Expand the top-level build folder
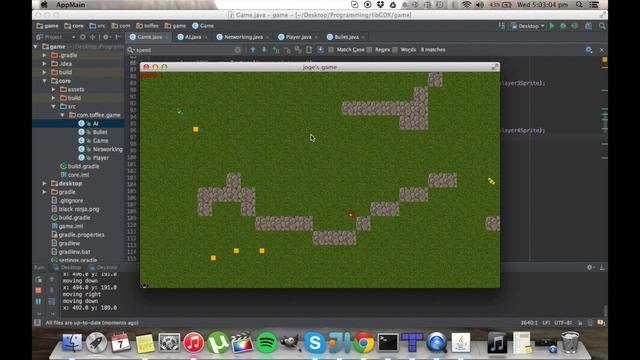Viewport: 640px width, 360px height. point(44,72)
